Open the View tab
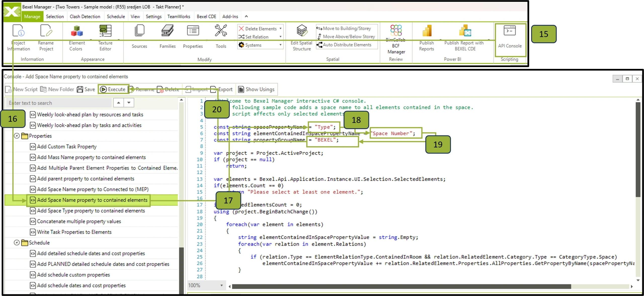Screen dimensions: 644x296 click(x=135, y=16)
